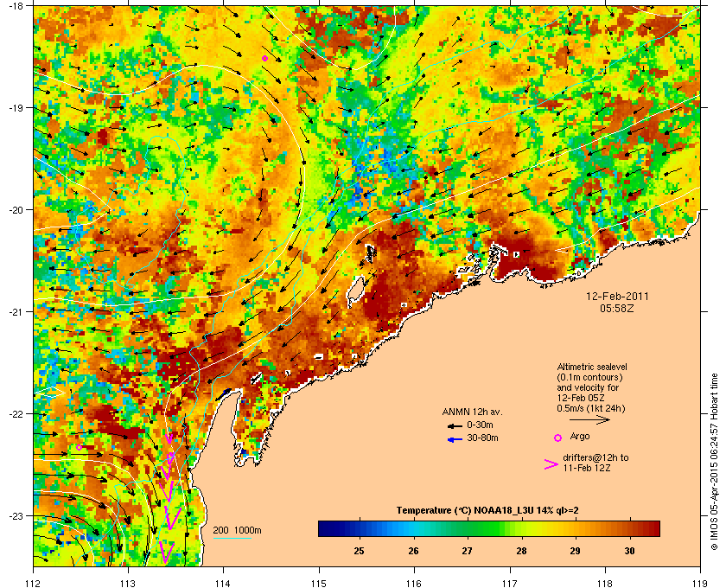
Task: Click the longitude axis label '115'
Action: (x=319, y=583)
